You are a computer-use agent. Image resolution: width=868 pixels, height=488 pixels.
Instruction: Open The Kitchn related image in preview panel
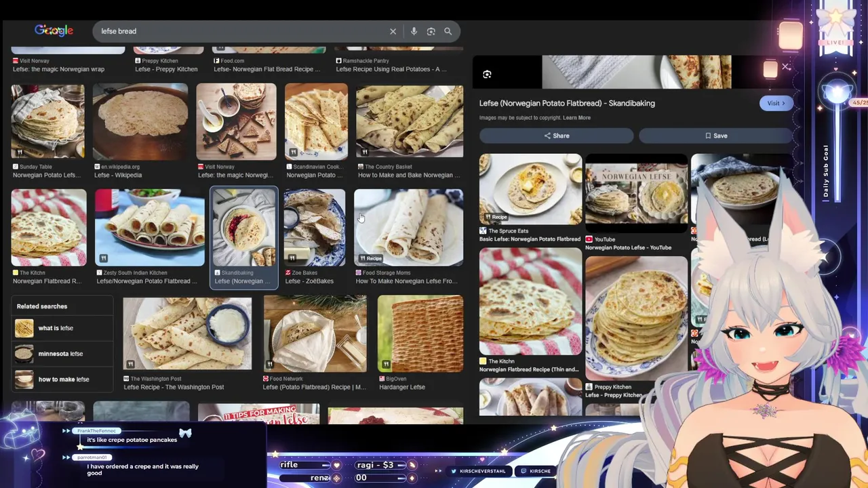tap(530, 302)
